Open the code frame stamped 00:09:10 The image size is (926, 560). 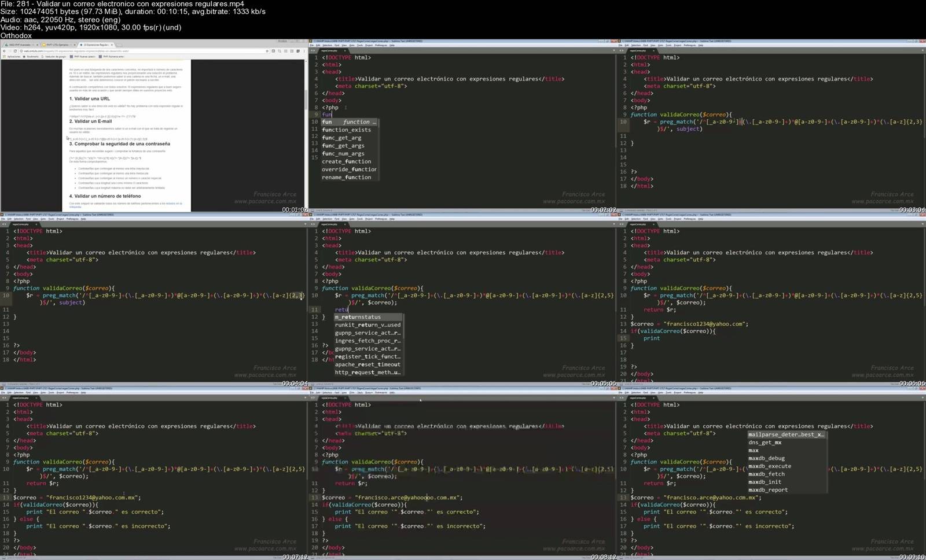[x=771, y=473]
